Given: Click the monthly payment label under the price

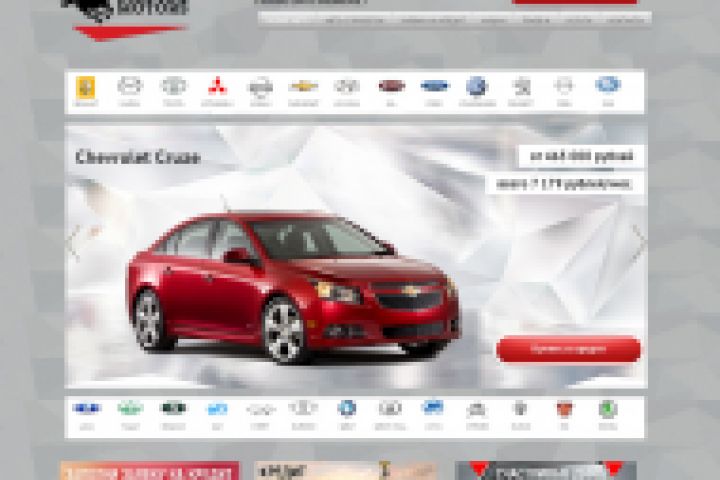Looking at the screenshot, I should [x=564, y=184].
